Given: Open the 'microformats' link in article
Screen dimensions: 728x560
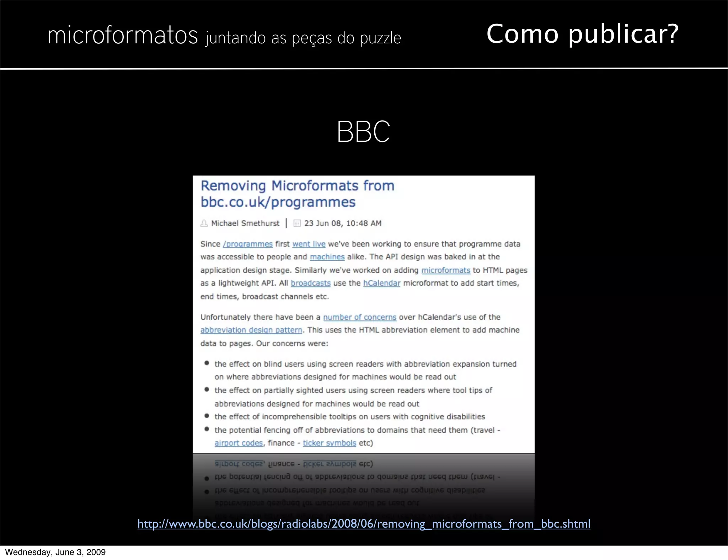Looking at the screenshot, I should click(445, 270).
